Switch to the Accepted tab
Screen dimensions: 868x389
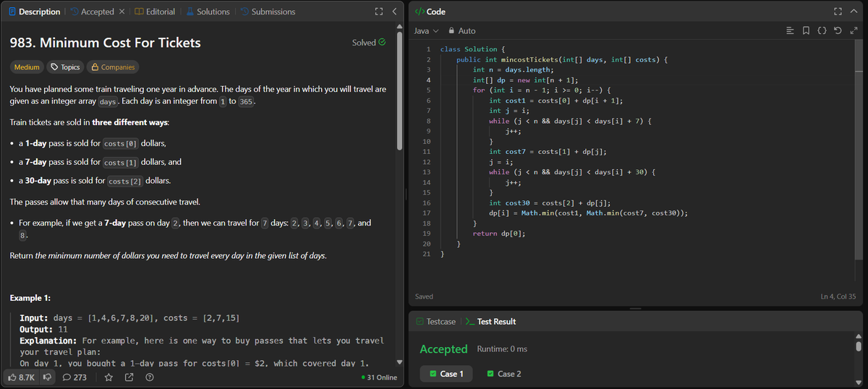tap(91, 12)
